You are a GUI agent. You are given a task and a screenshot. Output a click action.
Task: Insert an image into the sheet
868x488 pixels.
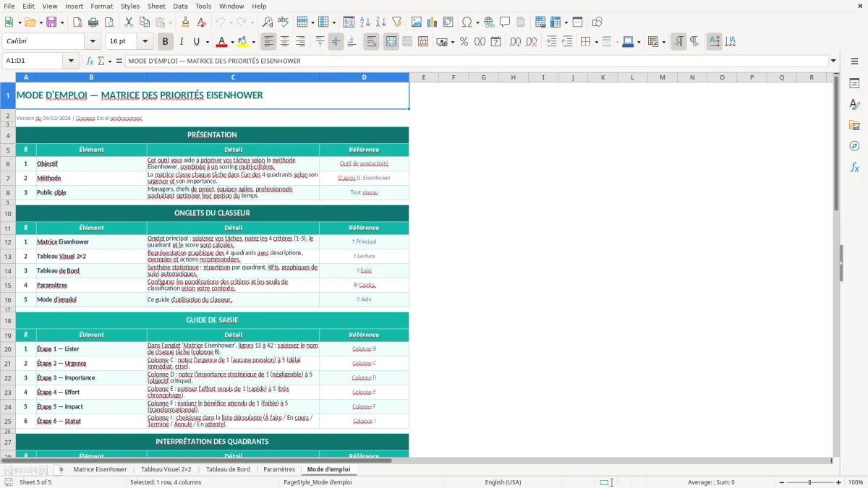(417, 22)
